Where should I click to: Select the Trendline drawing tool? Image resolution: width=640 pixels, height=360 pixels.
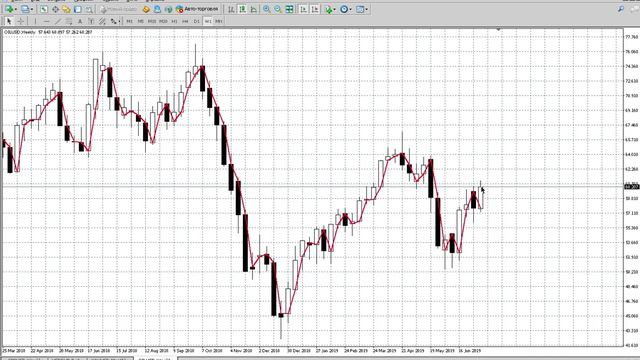(58, 21)
